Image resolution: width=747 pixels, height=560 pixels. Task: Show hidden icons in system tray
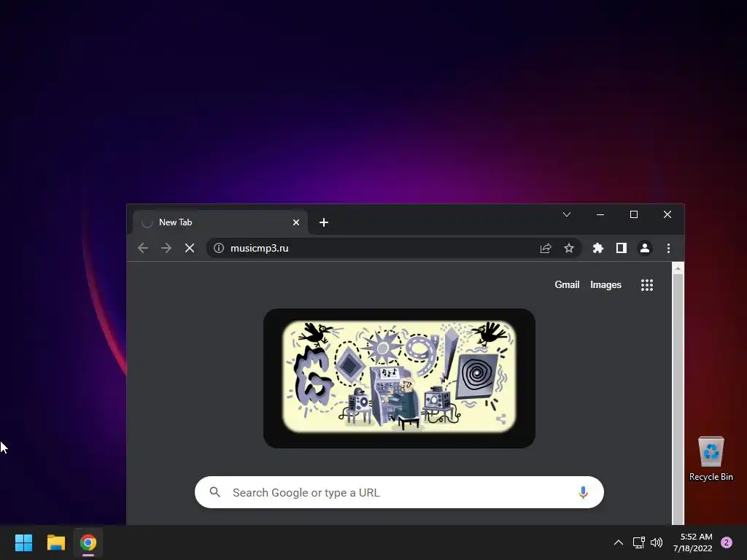pyautogui.click(x=619, y=542)
